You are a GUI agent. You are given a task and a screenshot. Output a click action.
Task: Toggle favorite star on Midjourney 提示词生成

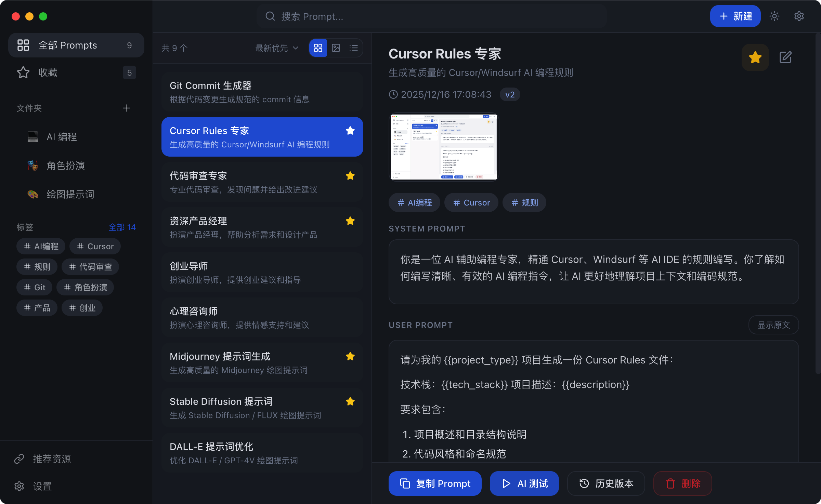350,356
